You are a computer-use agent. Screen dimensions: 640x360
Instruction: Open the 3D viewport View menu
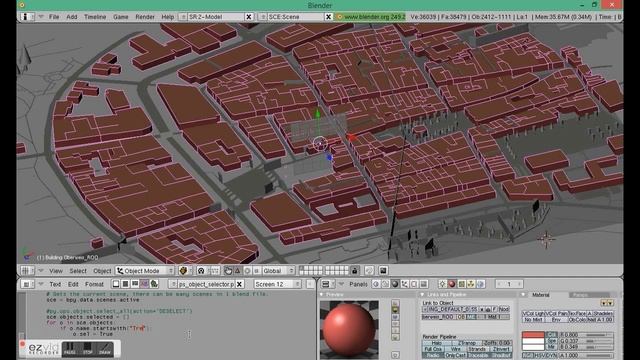[x=56, y=271]
